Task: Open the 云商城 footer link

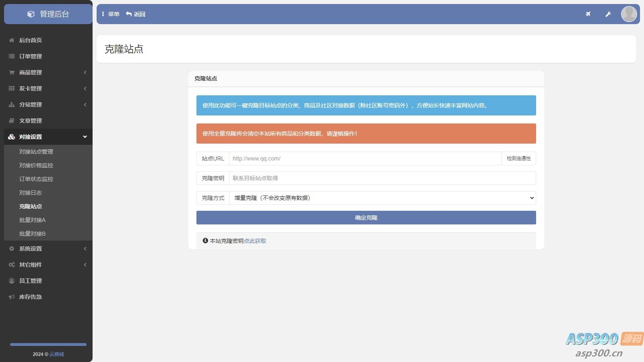Action: 57,354
